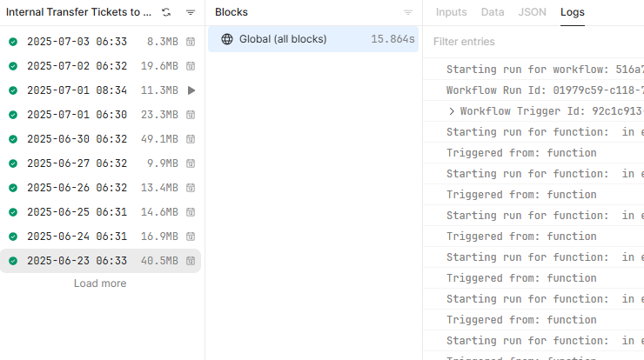Switch to the Inputs tab
This screenshot has height=360, width=644.
pyautogui.click(x=451, y=12)
